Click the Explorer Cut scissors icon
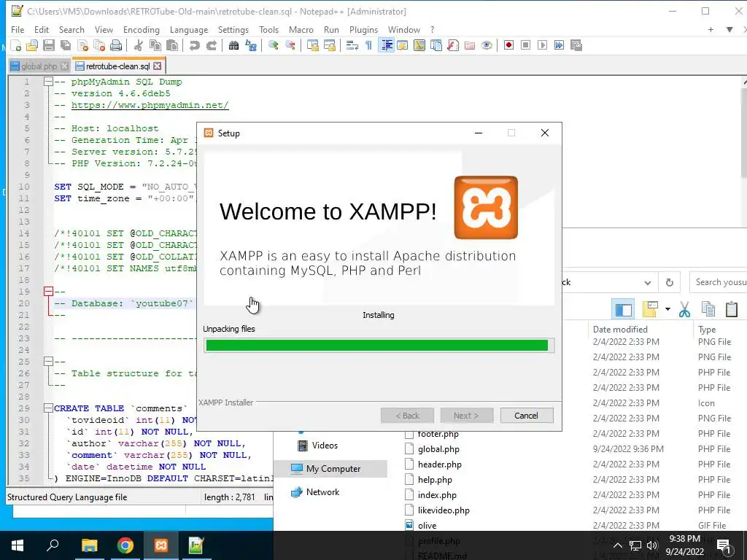Screen dimensions: 747x560 click(x=684, y=309)
